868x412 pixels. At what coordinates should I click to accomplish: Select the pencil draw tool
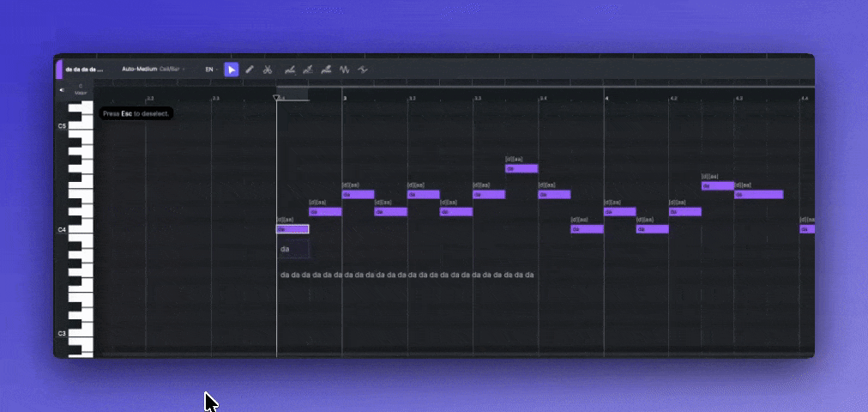pyautogui.click(x=250, y=70)
